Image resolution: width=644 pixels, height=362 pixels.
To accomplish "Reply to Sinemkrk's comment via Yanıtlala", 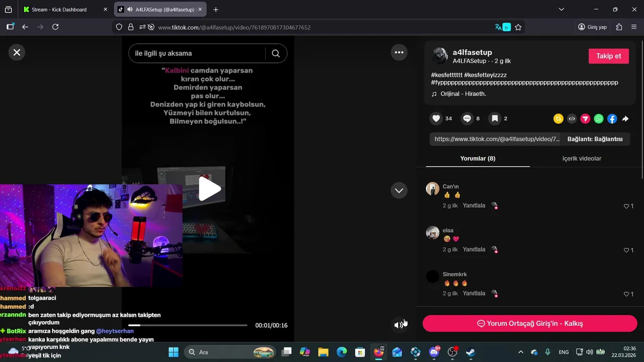I will (x=474, y=293).
